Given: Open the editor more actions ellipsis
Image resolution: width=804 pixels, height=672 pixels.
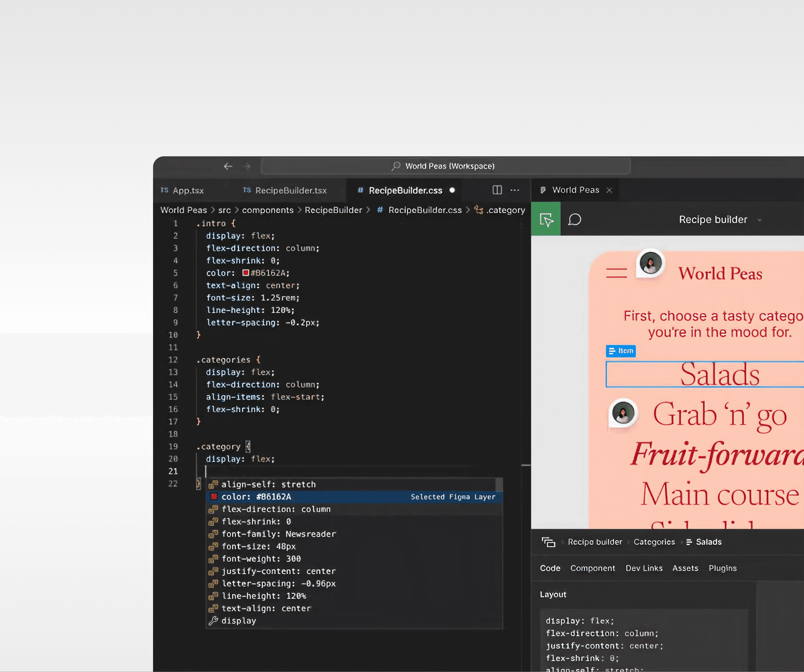Looking at the screenshot, I should [x=515, y=190].
